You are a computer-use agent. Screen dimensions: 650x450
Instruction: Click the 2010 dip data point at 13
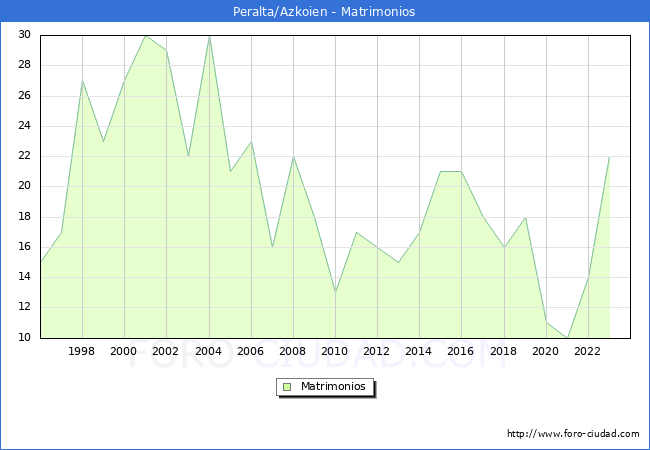335,293
